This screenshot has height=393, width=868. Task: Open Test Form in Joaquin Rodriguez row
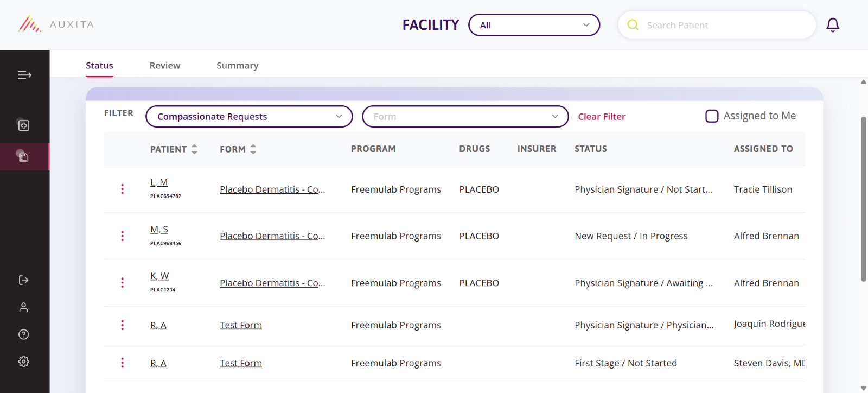point(241,325)
